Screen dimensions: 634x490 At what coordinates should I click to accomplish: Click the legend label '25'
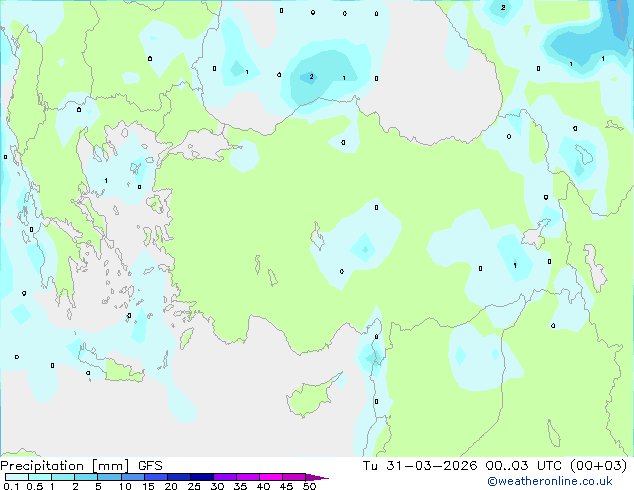pos(194,486)
